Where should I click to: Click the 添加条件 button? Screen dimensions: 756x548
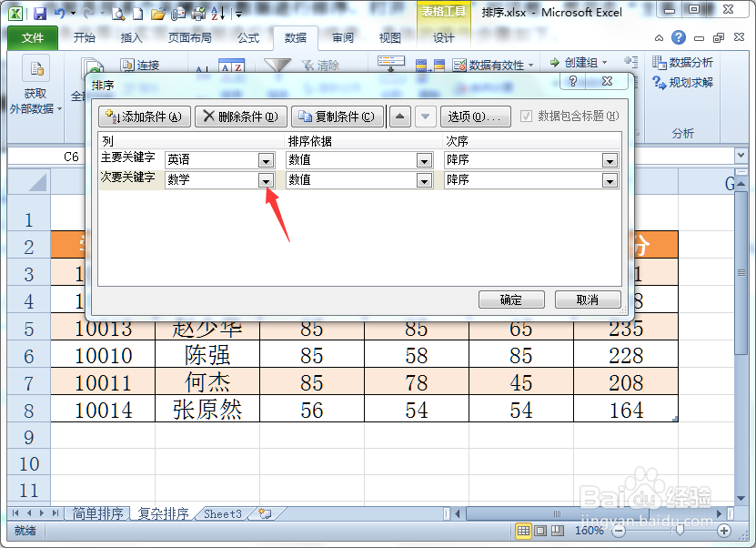coord(144,117)
